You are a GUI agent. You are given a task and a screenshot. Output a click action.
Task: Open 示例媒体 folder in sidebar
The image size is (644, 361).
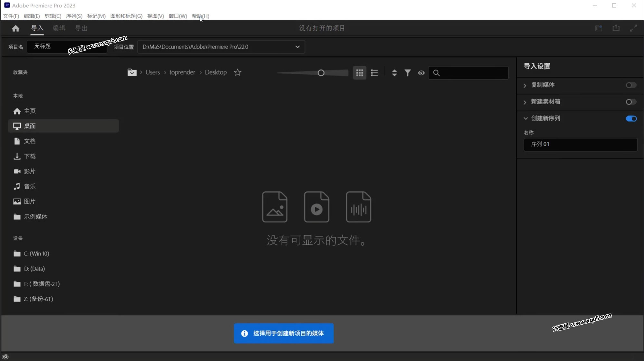pos(63,216)
